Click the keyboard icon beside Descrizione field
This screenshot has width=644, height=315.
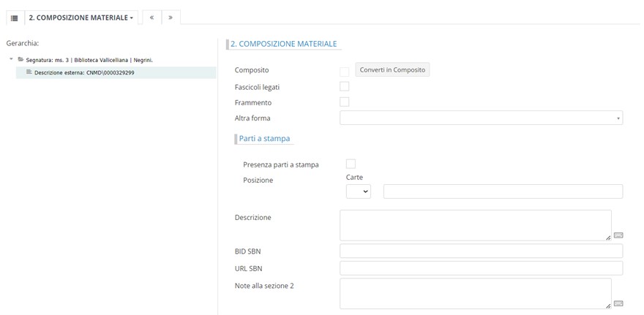[x=618, y=235]
